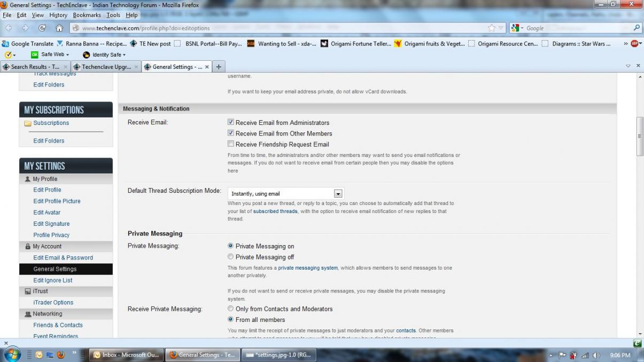The image size is (644, 362).
Task: Click the bookmark star in address bar
Action: (492, 28)
